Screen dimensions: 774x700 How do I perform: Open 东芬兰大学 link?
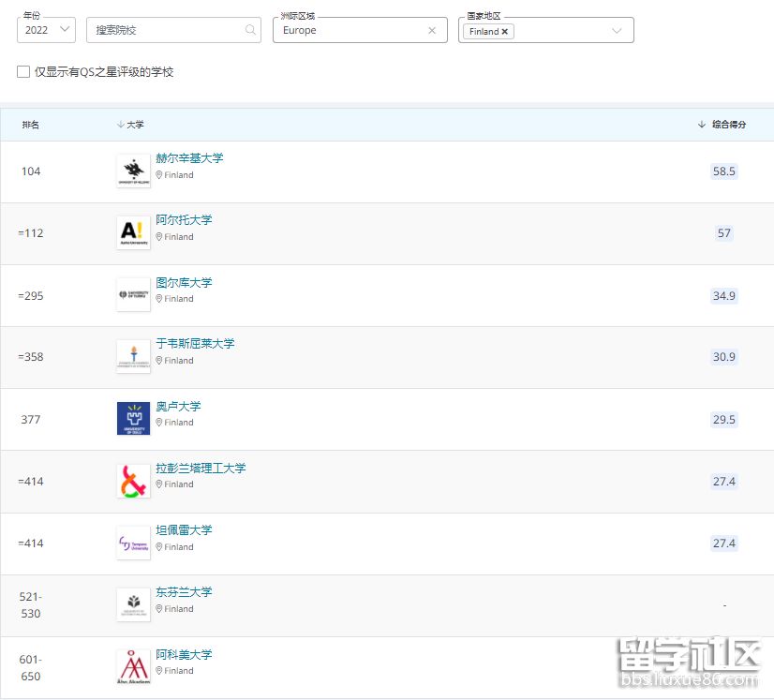[184, 592]
